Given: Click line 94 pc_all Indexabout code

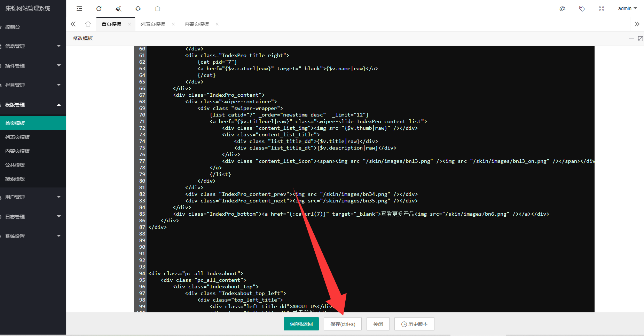Looking at the screenshot, I should [196, 273].
